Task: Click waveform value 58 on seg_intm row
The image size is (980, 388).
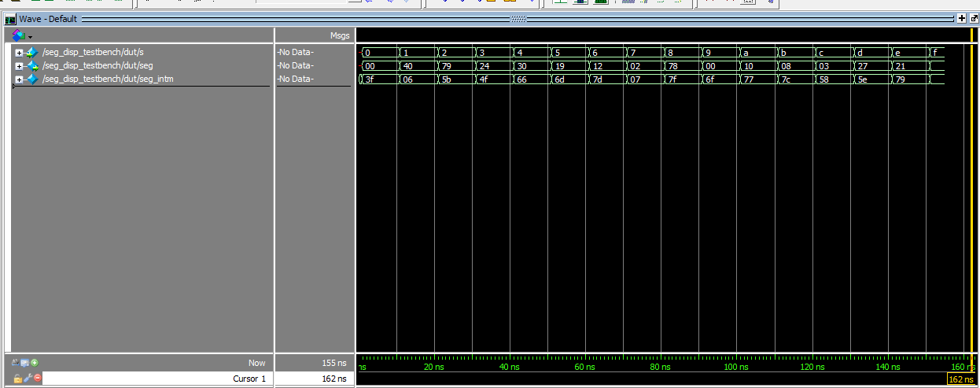Action: 823,79
